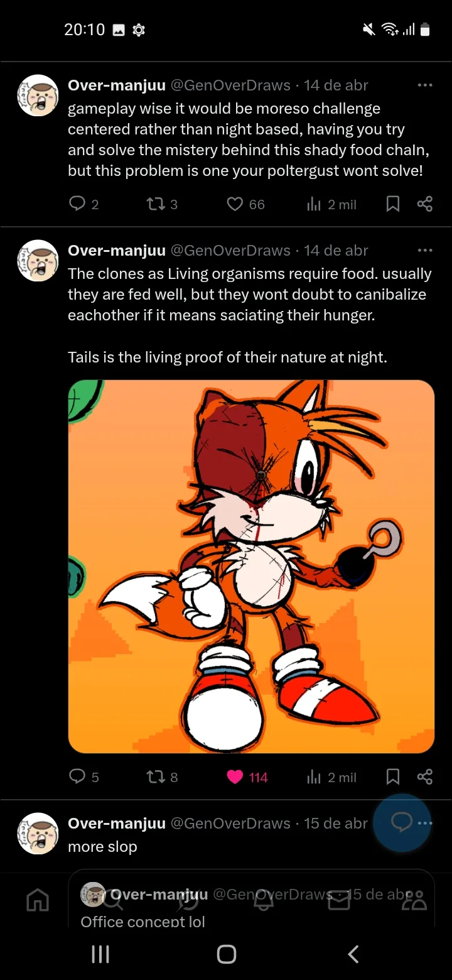This screenshot has width=452, height=980.
Task: Share the gameplay wise tweet
Action: (425, 204)
